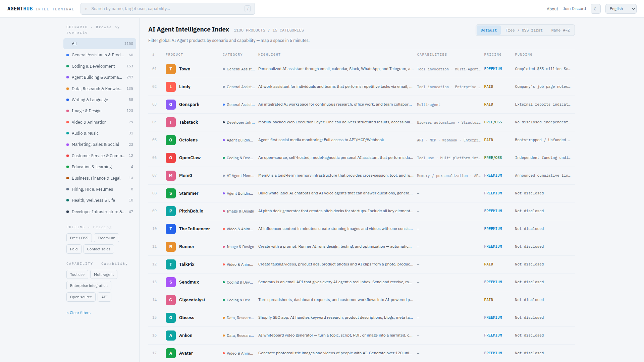This screenshot has height=362, width=644.
Task: Click the TalkPix product avatar icon
Action: (171, 264)
